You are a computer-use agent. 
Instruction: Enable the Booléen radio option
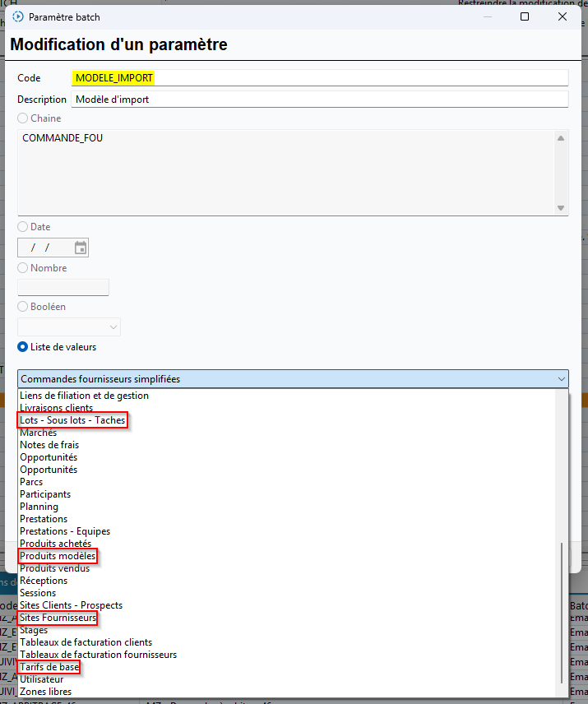coord(23,307)
